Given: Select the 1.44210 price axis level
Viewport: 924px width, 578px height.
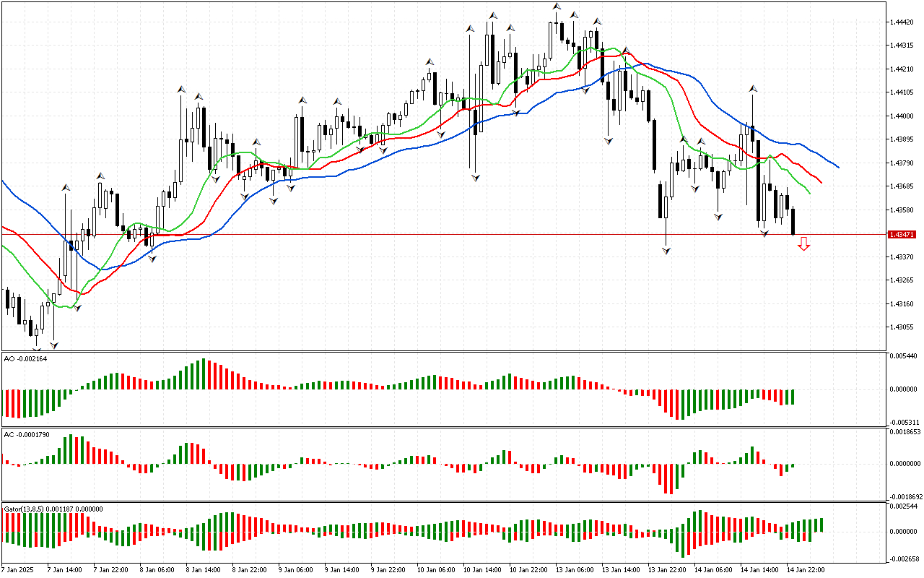Looking at the screenshot, I should tap(903, 69).
